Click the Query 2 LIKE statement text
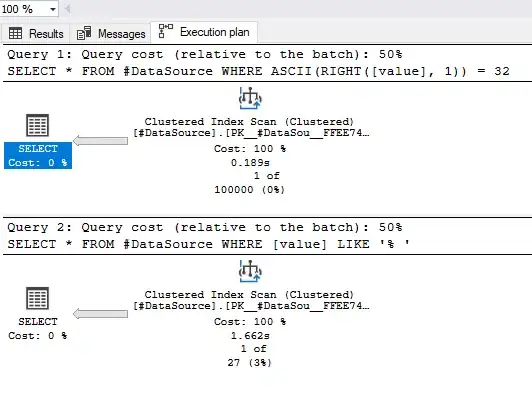The width and height of the screenshot is (532, 395). [x=208, y=244]
